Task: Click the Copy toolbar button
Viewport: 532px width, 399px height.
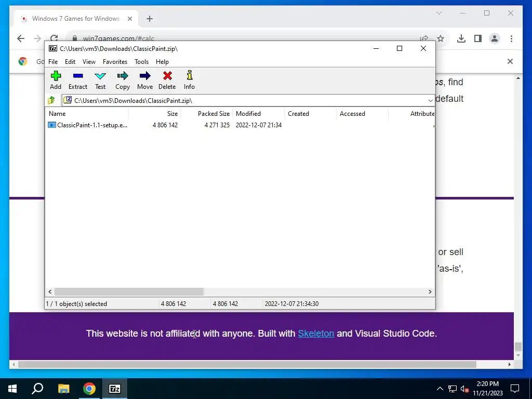Action: (x=123, y=80)
